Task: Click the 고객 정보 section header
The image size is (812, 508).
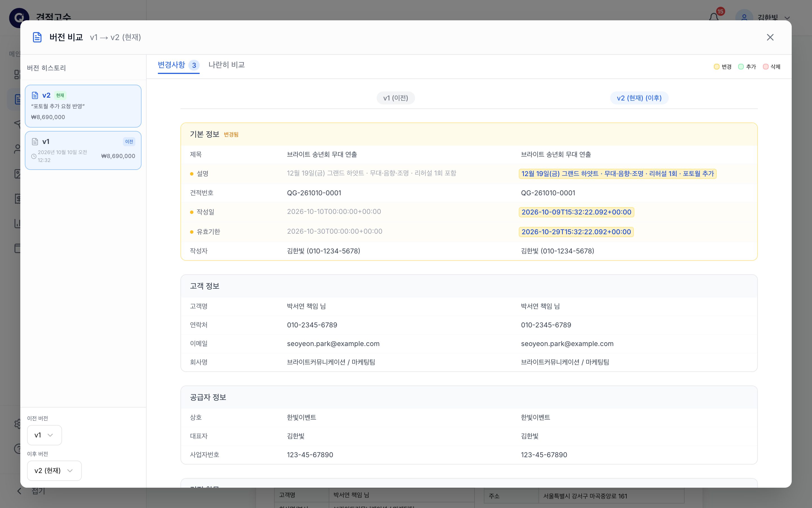Action: [x=469, y=286]
